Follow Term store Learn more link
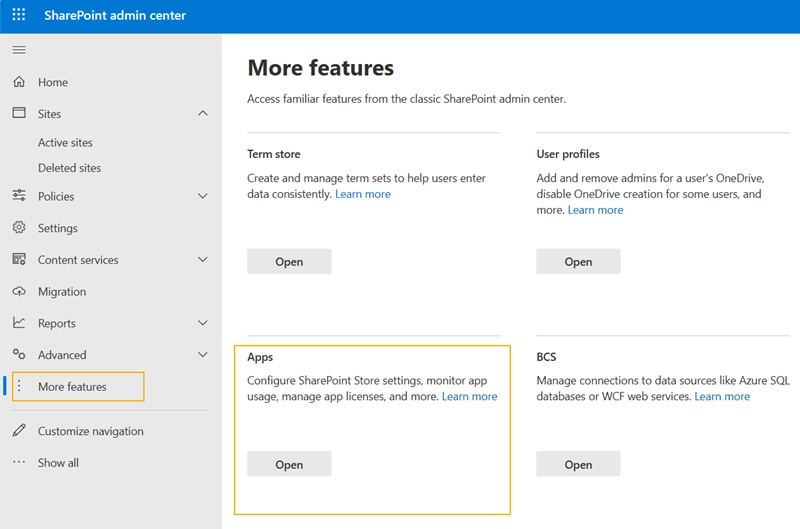Viewport: 800px width, 529px height. pyautogui.click(x=363, y=194)
